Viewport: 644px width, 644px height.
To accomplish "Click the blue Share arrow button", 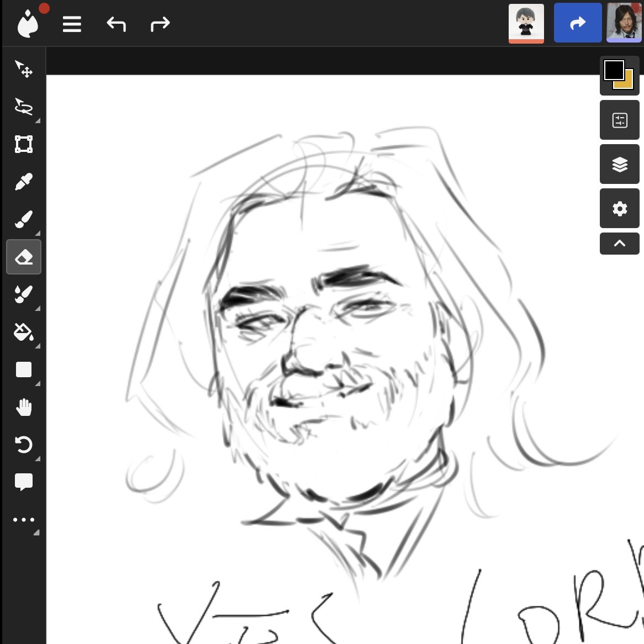I will click(578, 23).
